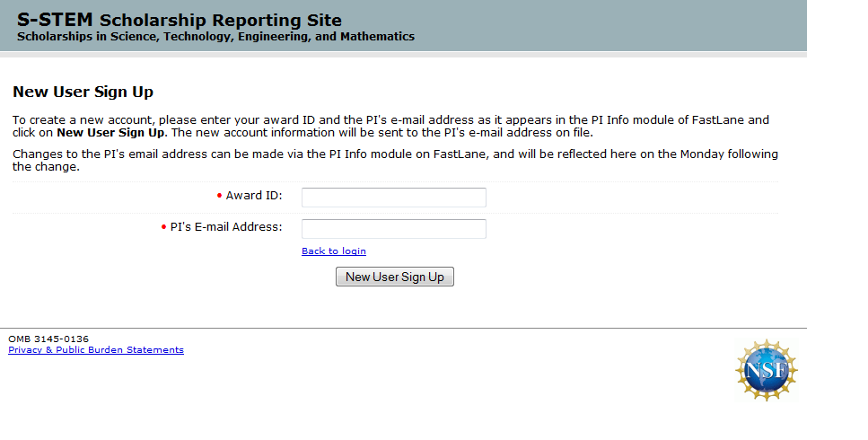Focus the PI's E-mail Address field
The image size is (868, 440).
coord(393,229)
